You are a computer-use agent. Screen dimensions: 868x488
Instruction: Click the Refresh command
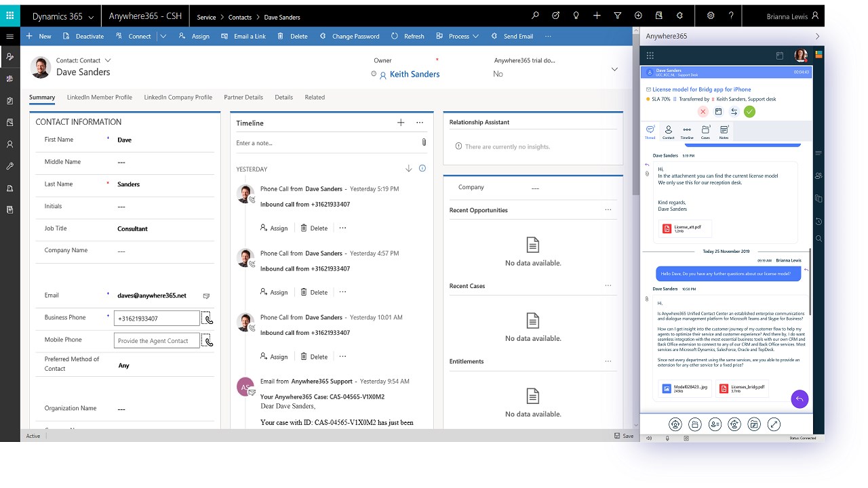[408, 37]
